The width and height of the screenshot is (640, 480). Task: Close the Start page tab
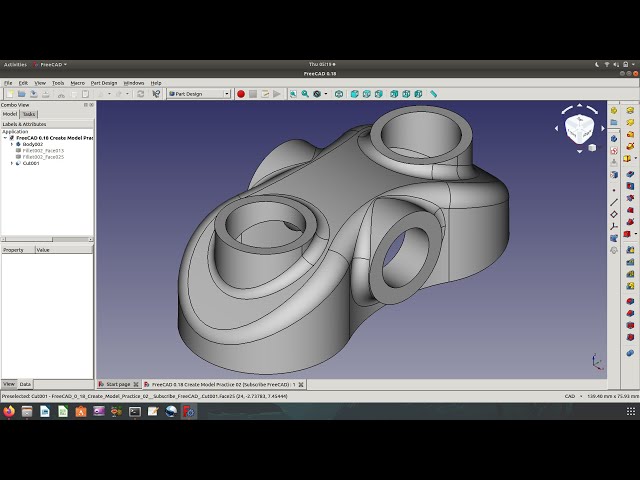[x=136, y=384]
